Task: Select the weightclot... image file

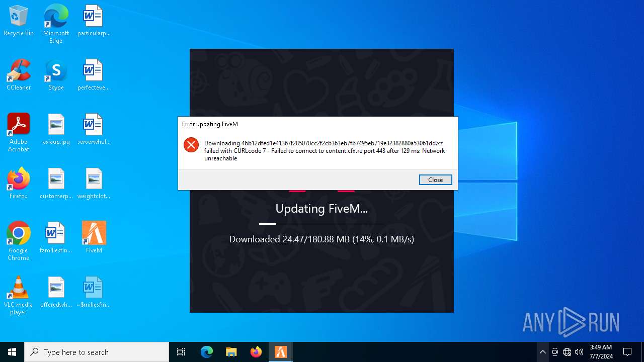Action: (94, 184)
